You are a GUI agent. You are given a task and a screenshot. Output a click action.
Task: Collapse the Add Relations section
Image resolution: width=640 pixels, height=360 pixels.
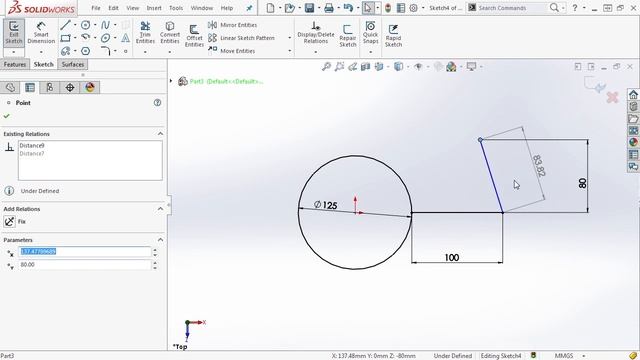160,209
